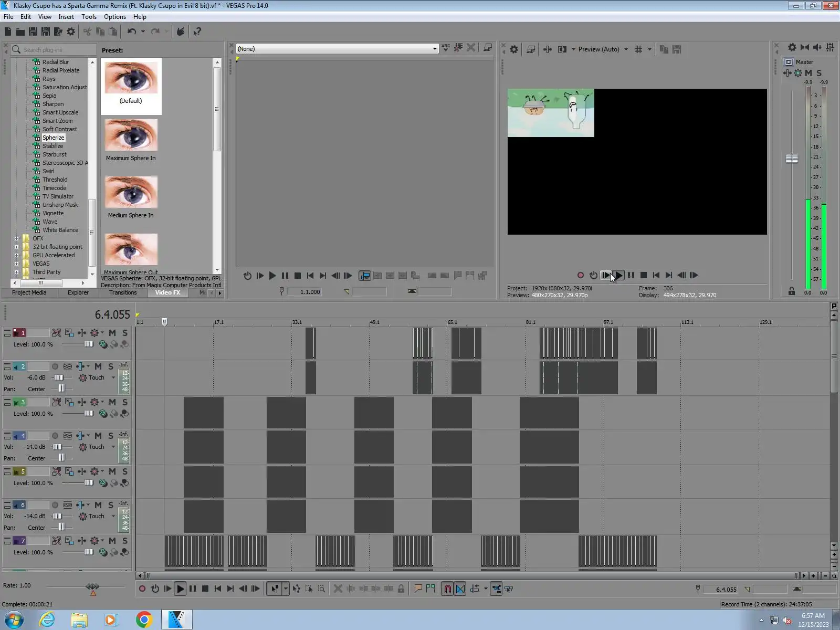Toggle Automatic Crossfades button

[x=460, y=589]
